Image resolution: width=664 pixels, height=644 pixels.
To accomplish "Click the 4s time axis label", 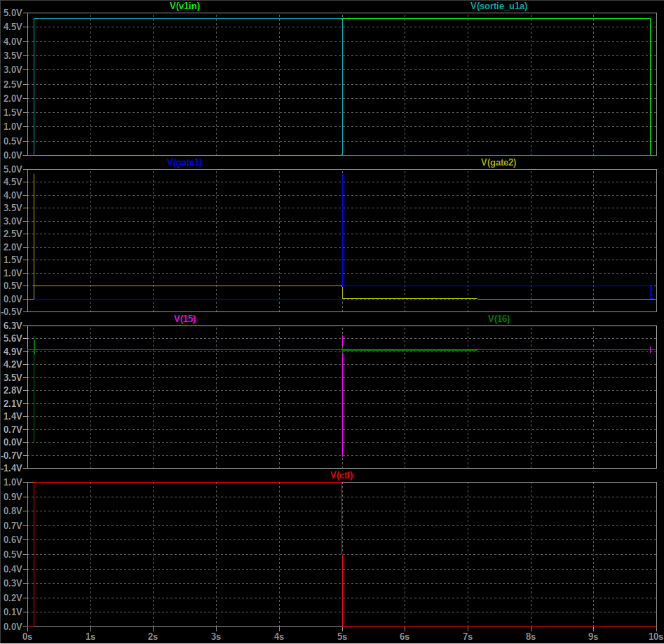I will tap(278, 637).
